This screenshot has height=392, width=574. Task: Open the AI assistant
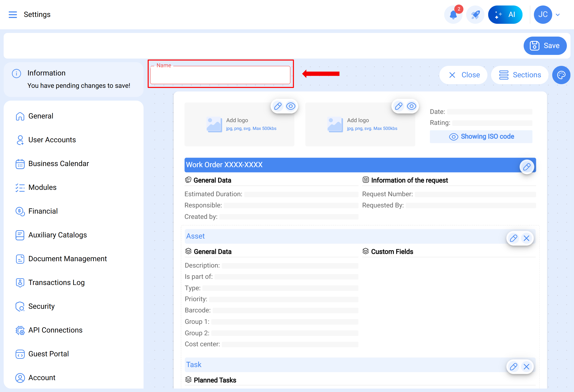click(505, 14)
